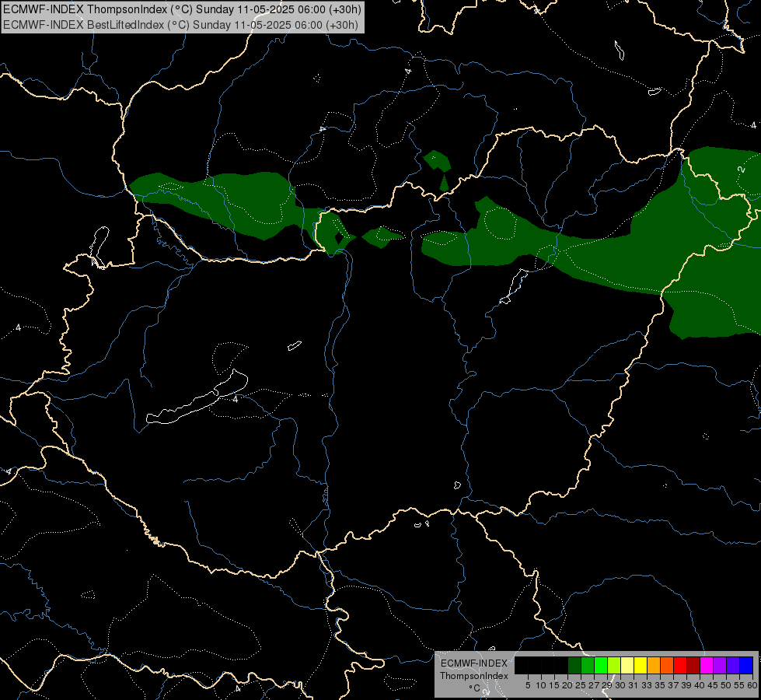761x700 pixels.
Task: Click legend tick value 15
Action: 555,685
